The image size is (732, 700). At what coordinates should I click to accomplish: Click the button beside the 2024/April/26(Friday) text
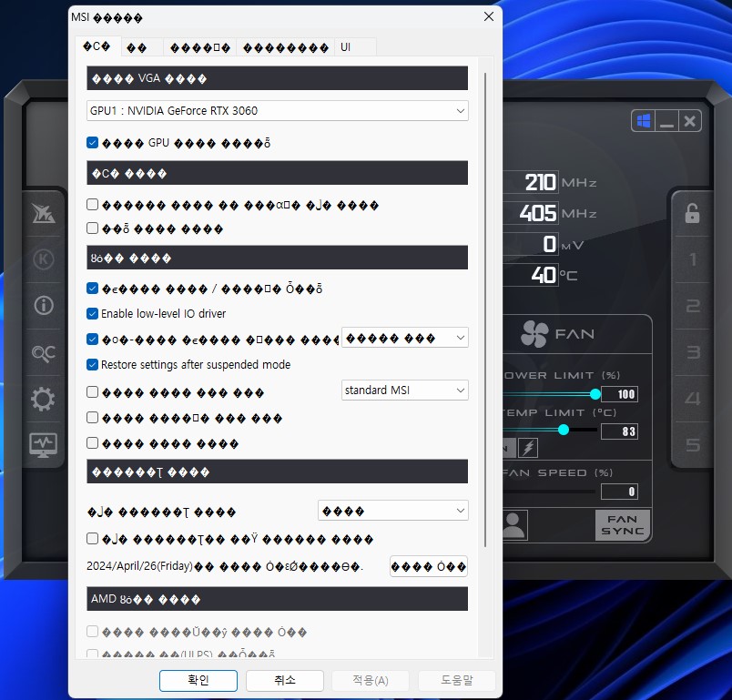click(429, 566)
